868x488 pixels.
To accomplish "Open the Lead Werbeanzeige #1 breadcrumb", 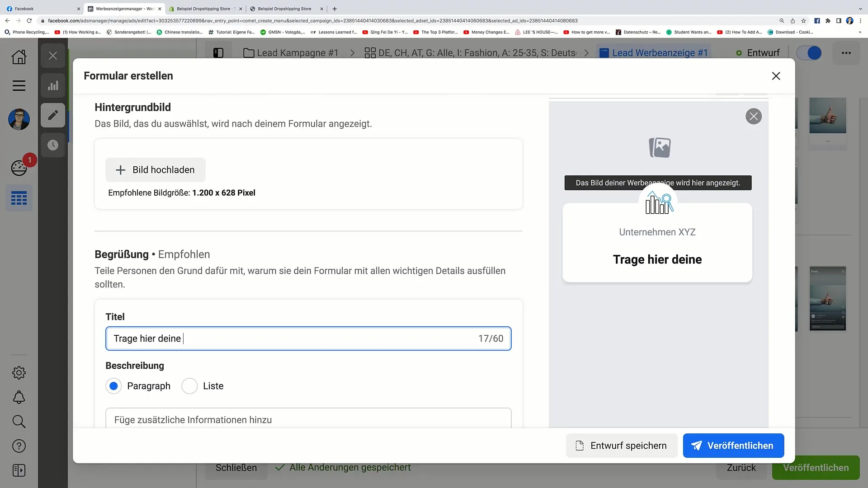I will [x=654, y=53].
